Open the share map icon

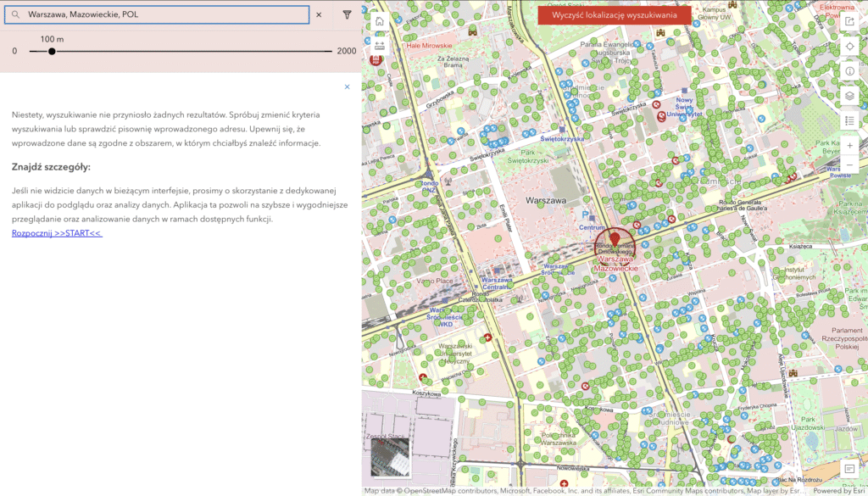(850, 21)
